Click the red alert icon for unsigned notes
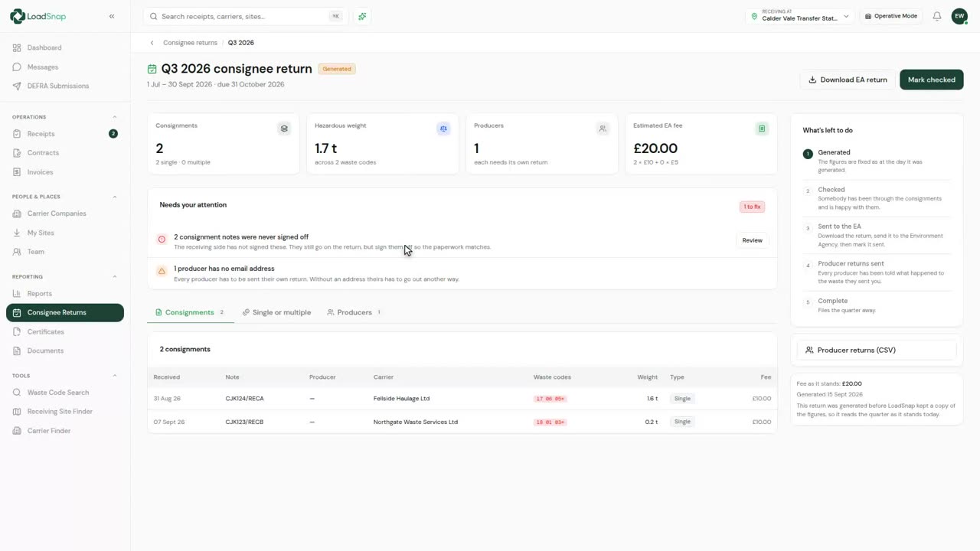Image resolution: width=980 pixels, height=551 pixels. point(162,240)
